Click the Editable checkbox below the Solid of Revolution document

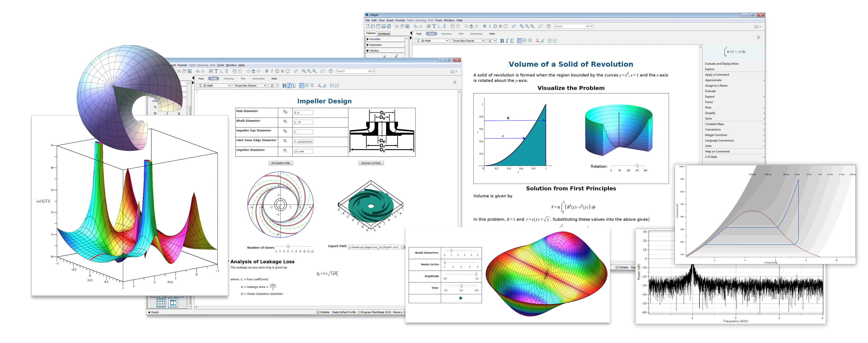[x=617, y=267]
